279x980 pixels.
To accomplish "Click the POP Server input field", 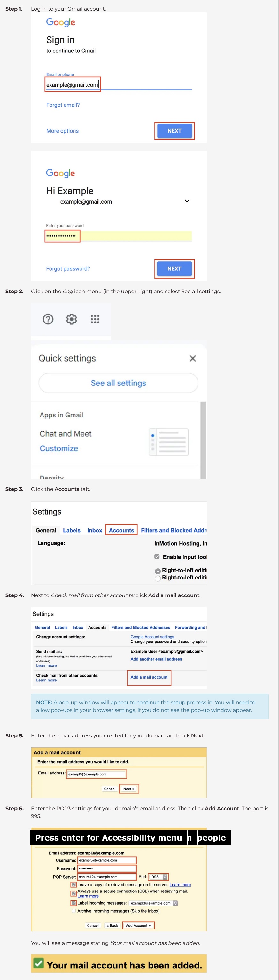I will [x=106, y=876].
